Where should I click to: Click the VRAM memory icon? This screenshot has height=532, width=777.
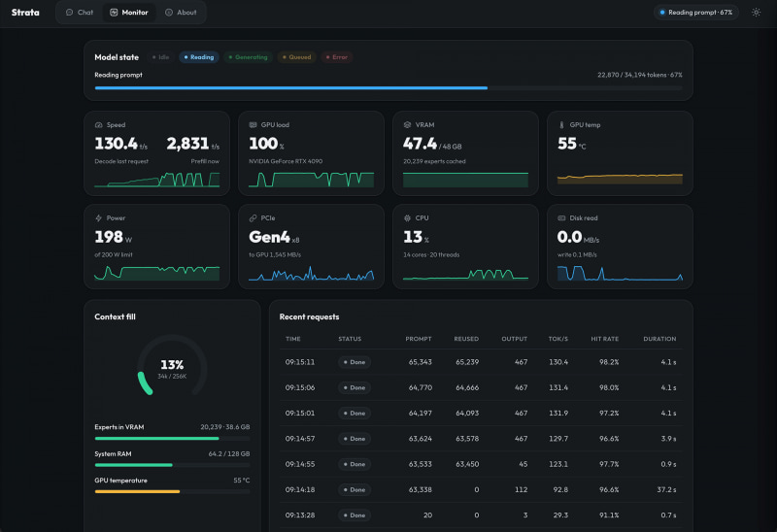pyautogui.click(x=407, y=125)
